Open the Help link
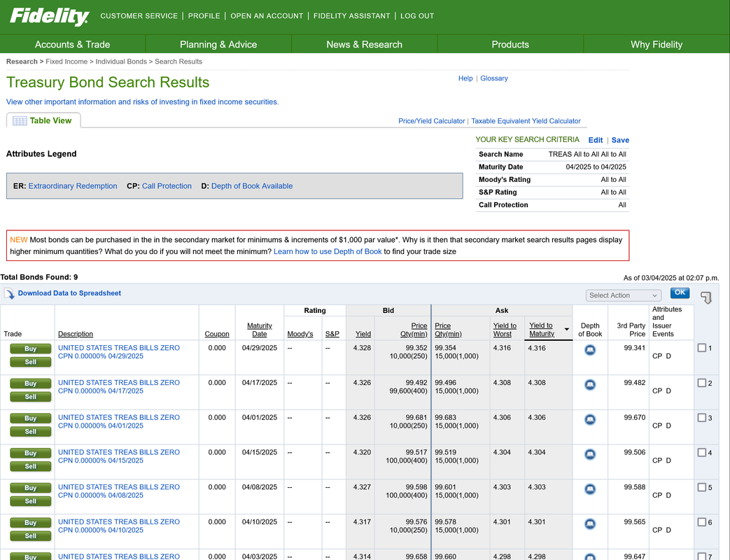This screenshot has height=560, width=730. click(x=465, y=78)
